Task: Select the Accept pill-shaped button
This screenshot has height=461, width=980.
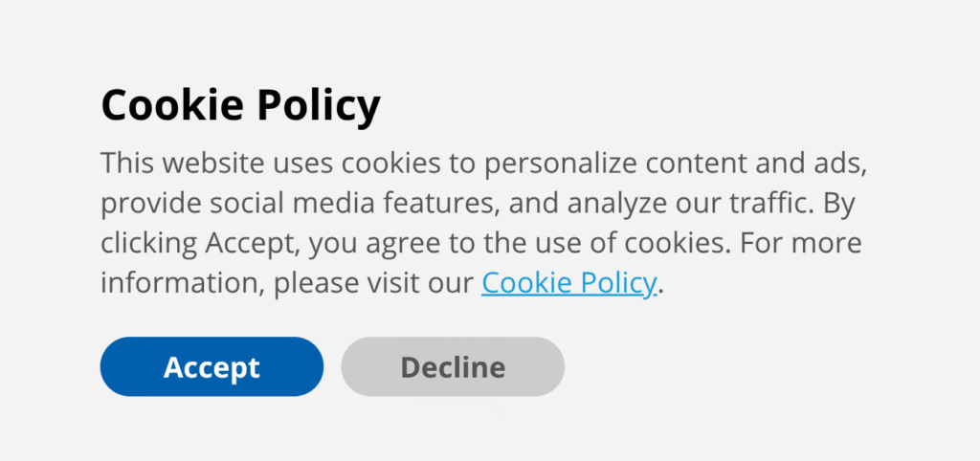Action: tap(212, 366)
